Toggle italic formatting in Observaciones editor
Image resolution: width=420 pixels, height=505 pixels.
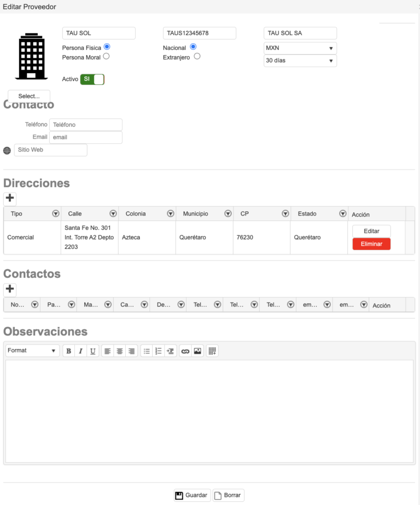tap(80, 351)
